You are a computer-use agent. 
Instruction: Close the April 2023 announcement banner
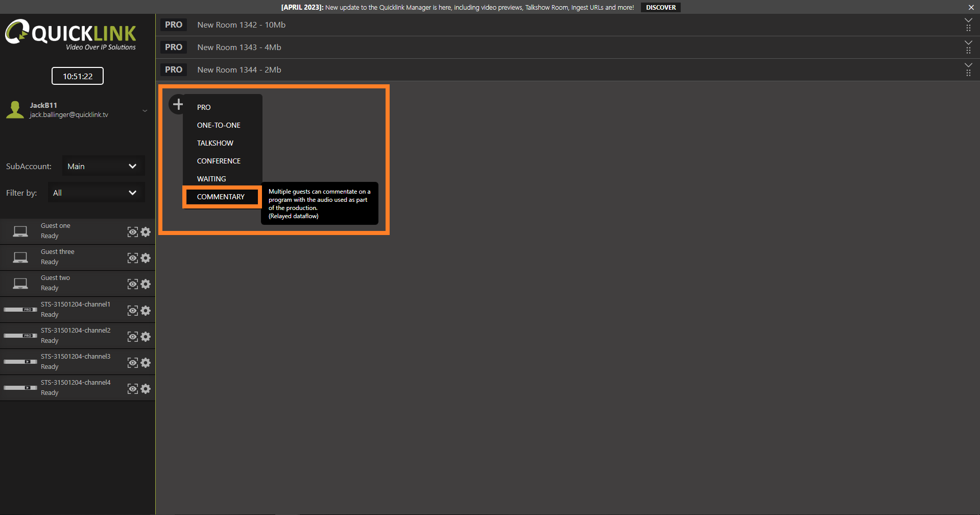[x=971, y=7]
